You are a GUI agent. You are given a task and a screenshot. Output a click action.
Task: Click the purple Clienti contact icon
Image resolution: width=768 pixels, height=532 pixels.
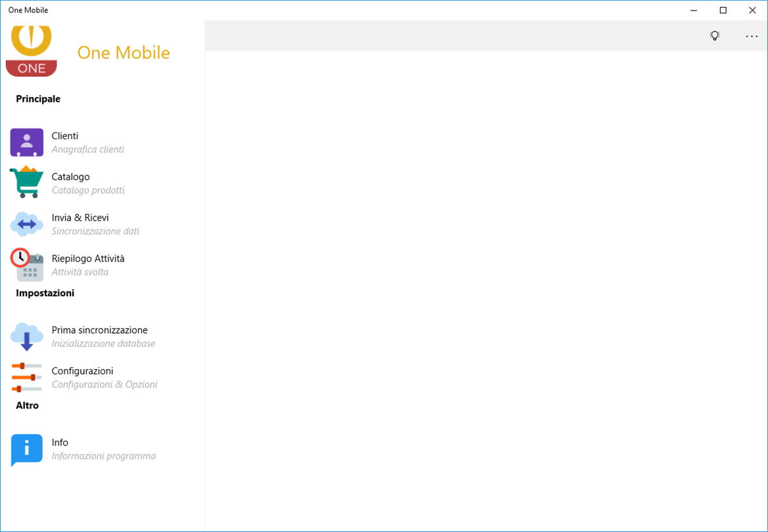coord(26,143)
